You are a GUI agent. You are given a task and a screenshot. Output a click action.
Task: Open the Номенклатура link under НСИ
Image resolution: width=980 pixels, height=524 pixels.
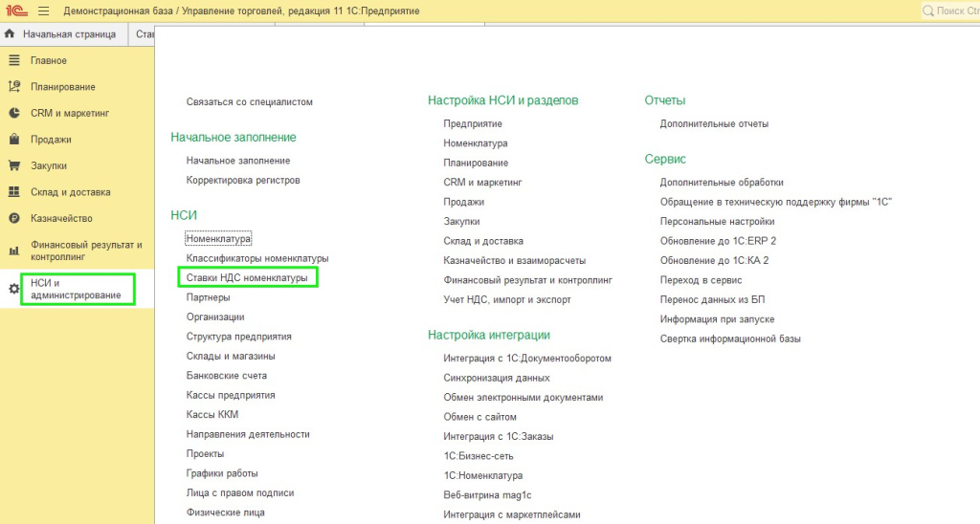(218, 239)
